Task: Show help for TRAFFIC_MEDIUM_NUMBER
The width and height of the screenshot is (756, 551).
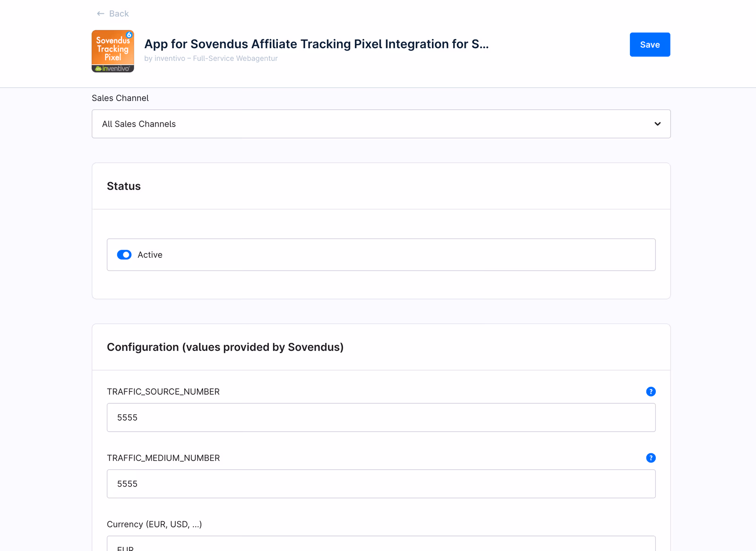Action: coord(651,458)
